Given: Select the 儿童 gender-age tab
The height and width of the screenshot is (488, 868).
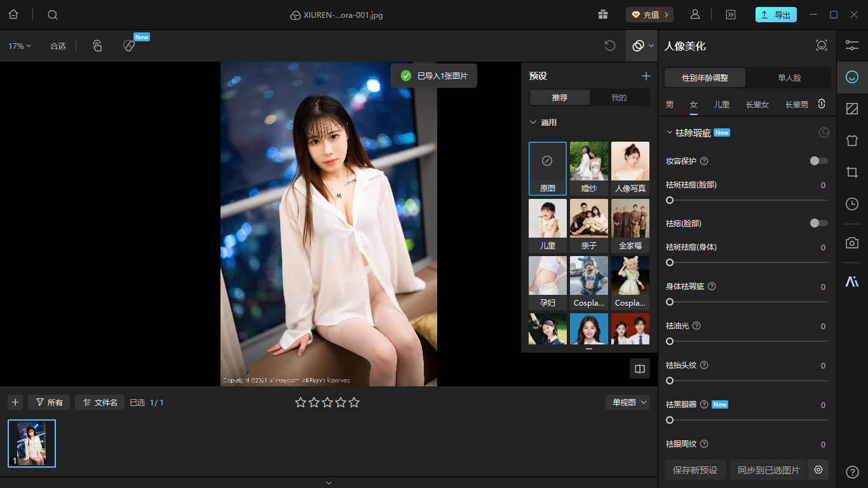Looking at the screenshot, I should [721, 104].
